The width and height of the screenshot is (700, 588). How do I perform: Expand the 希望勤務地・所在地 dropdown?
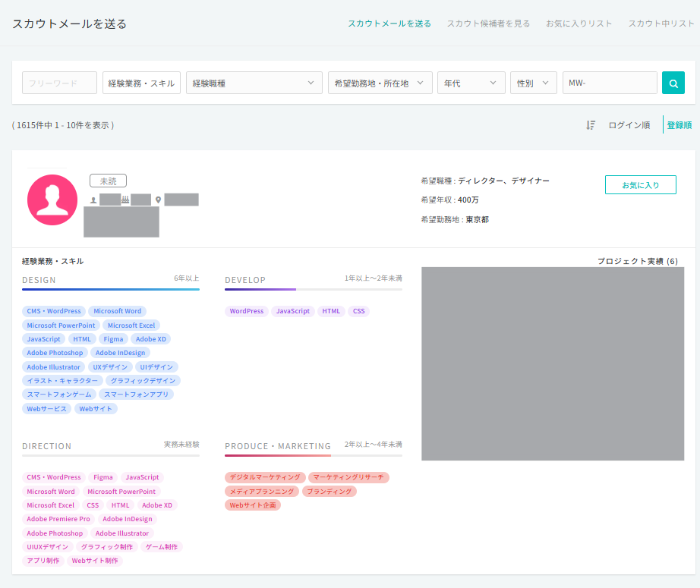380,83
